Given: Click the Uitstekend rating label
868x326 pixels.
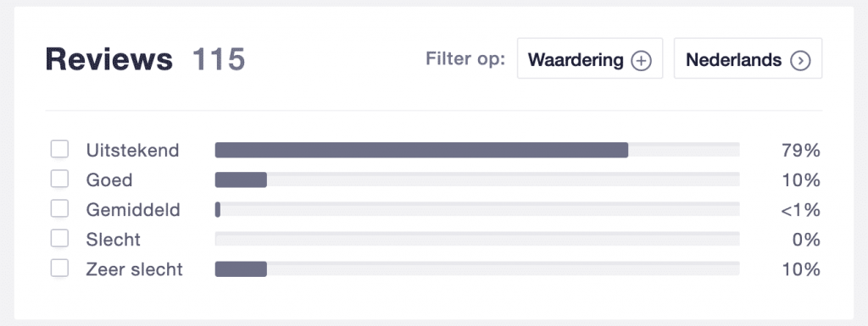Looking at the screenshot, I should coord(133,150).
